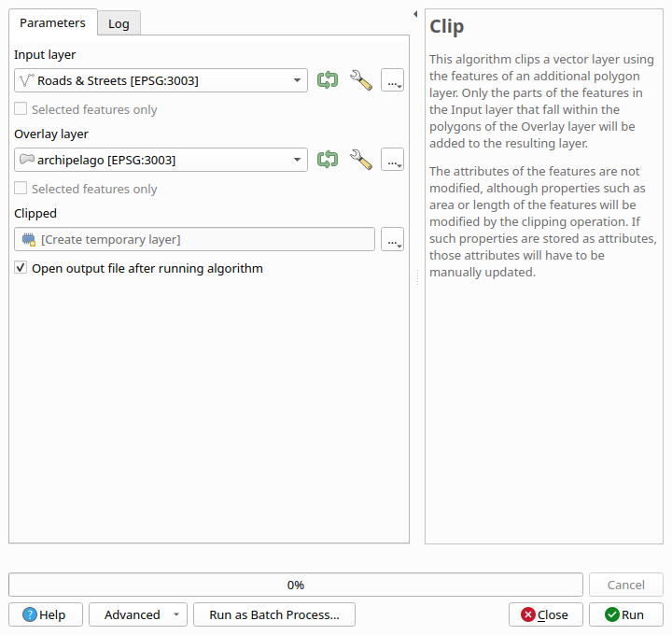This screenshot has width=672, height=635.
Task: Click the Clipped label
Action: (x=35, y=214)
